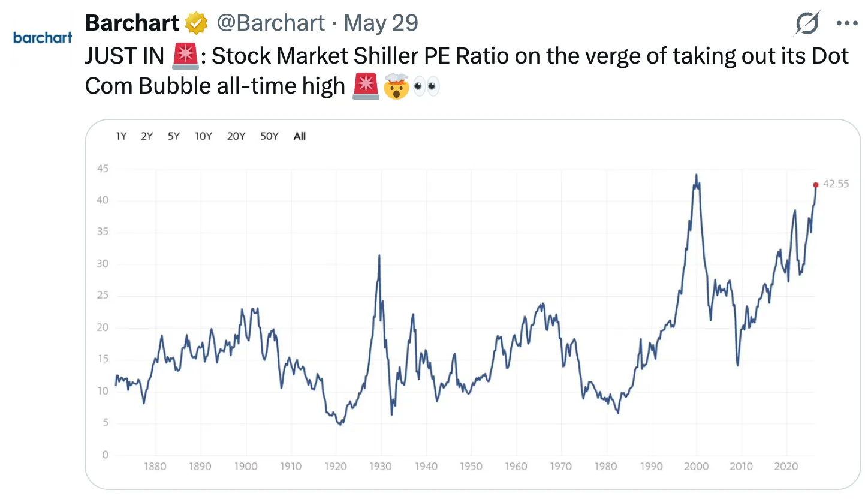Select the 2Y chart range

(147, 136)
